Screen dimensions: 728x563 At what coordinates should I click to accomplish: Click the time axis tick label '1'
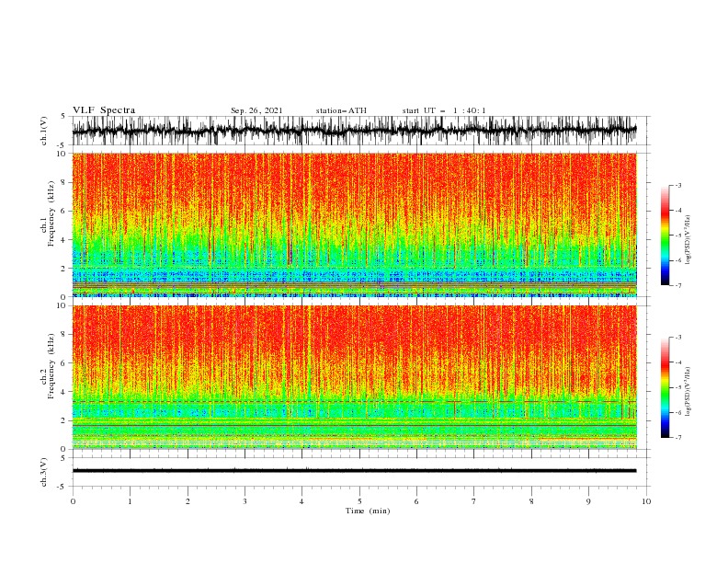pyautogui.click(x=130, y=501)
